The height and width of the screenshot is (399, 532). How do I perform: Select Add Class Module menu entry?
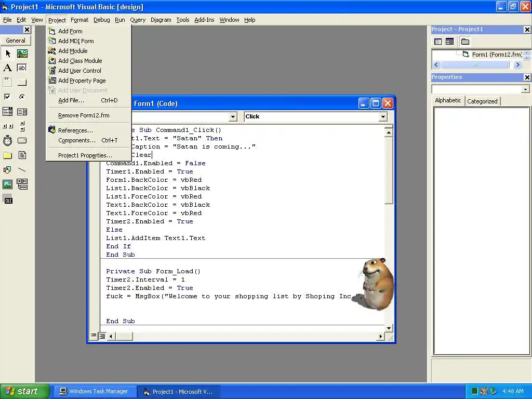(x=80, y=61)
